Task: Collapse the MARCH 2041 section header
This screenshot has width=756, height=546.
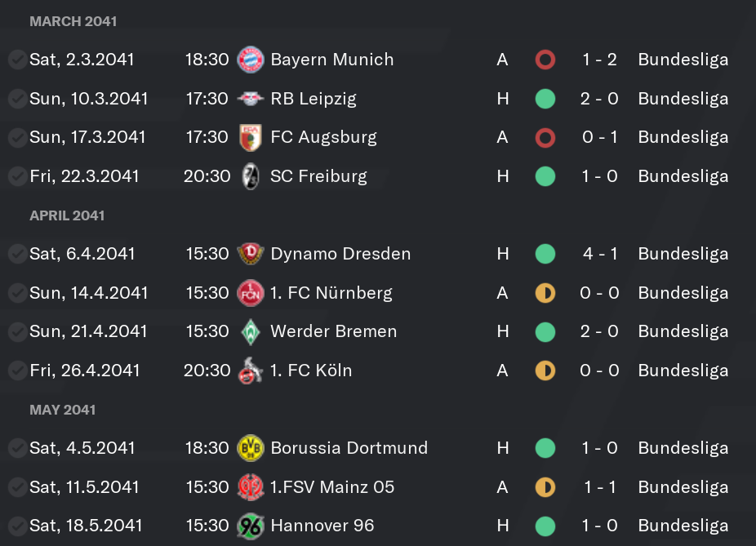Action: [73, 21]
